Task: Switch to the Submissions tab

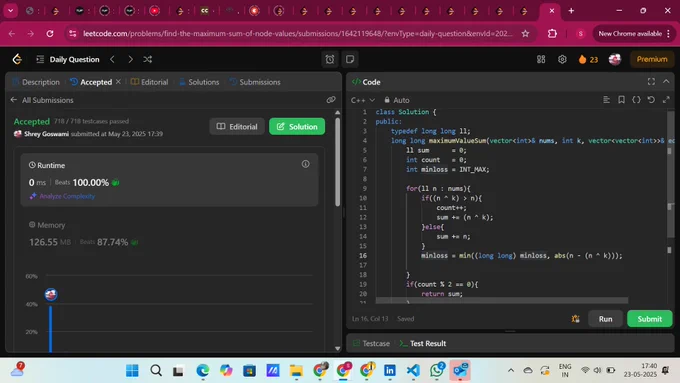Action: pyautogui.click(x=255, y=82)
